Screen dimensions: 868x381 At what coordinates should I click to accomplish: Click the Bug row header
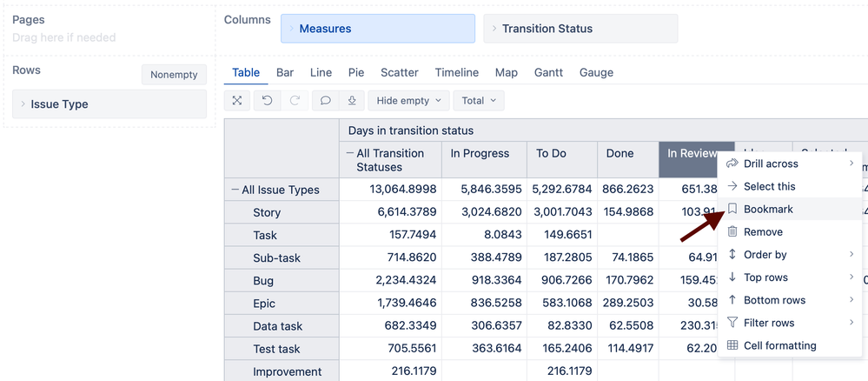(x=282, y=281)
